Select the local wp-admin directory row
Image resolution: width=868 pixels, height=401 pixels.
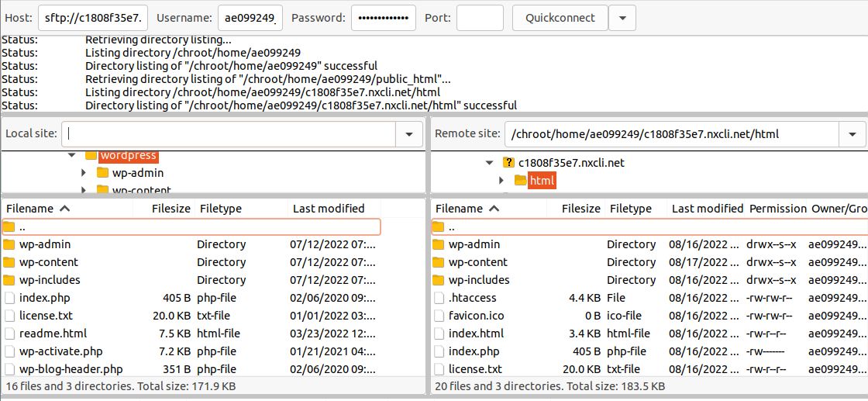click(x=191, y=244)
